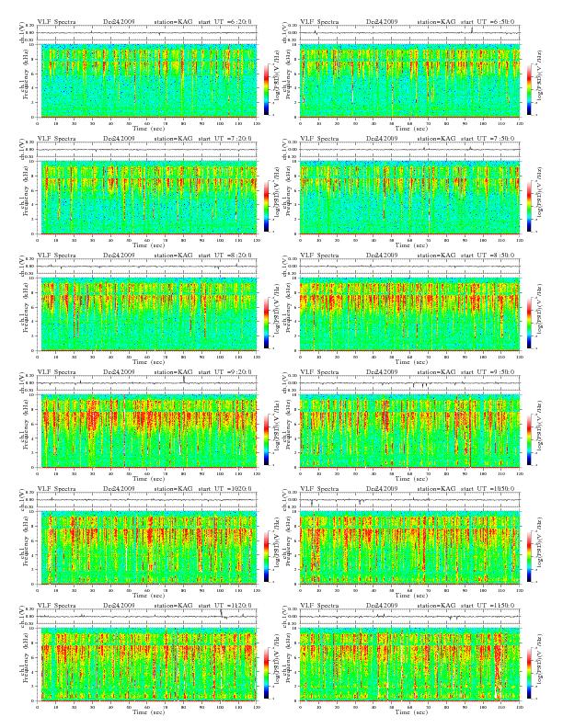Pick the title text 'start UT =8:50:0'
Screen dimensions: 563x728
point(488,255)
